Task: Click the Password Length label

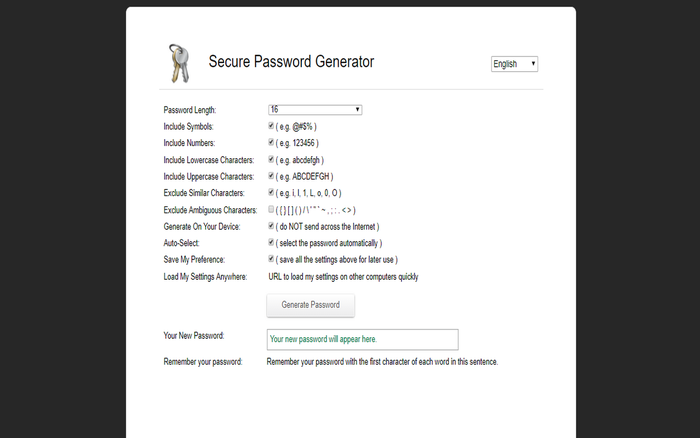Action: 189,110
